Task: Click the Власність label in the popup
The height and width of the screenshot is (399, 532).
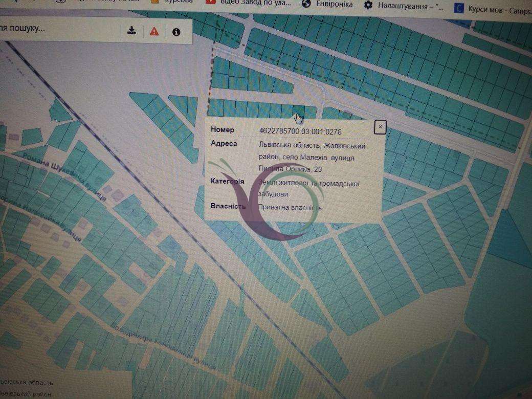Action: 228,206
